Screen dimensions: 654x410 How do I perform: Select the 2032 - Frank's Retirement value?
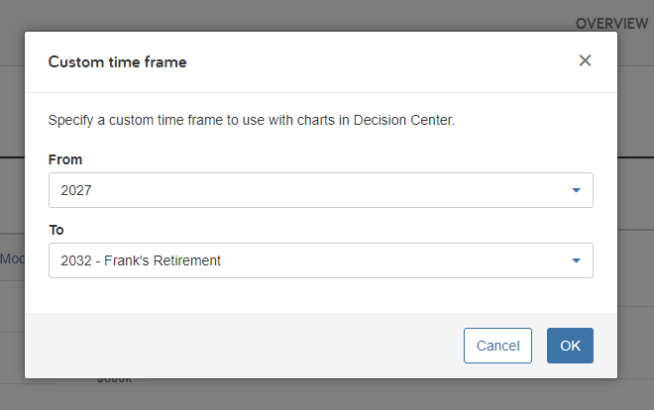point(141,261)
